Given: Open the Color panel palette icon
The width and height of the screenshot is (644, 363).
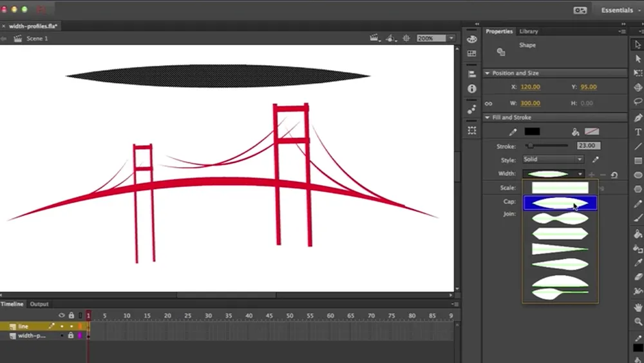Looking at the screenshot, I should (x=472, y=39).
